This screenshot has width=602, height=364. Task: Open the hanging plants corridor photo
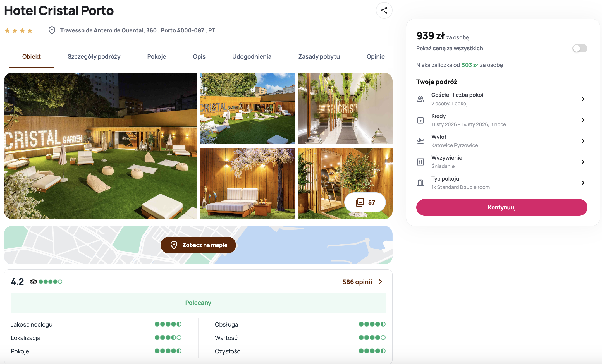[x=345, y=108]
